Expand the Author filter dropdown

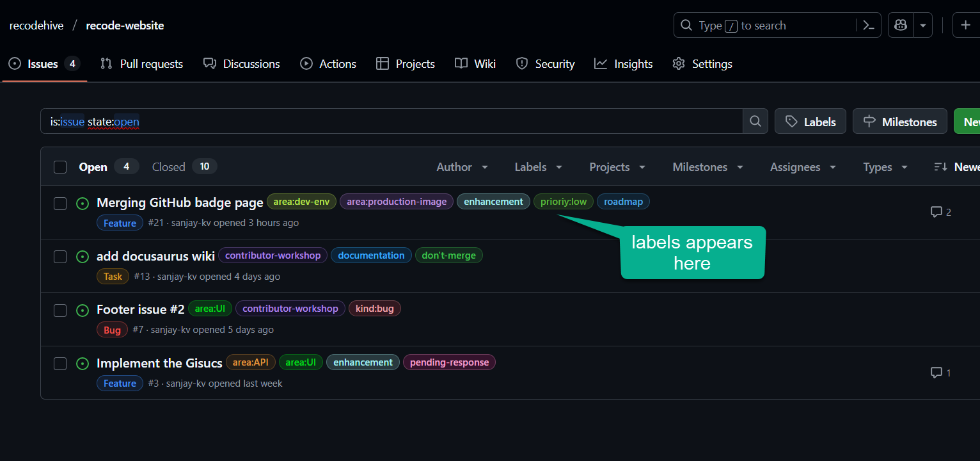(462, 167)
